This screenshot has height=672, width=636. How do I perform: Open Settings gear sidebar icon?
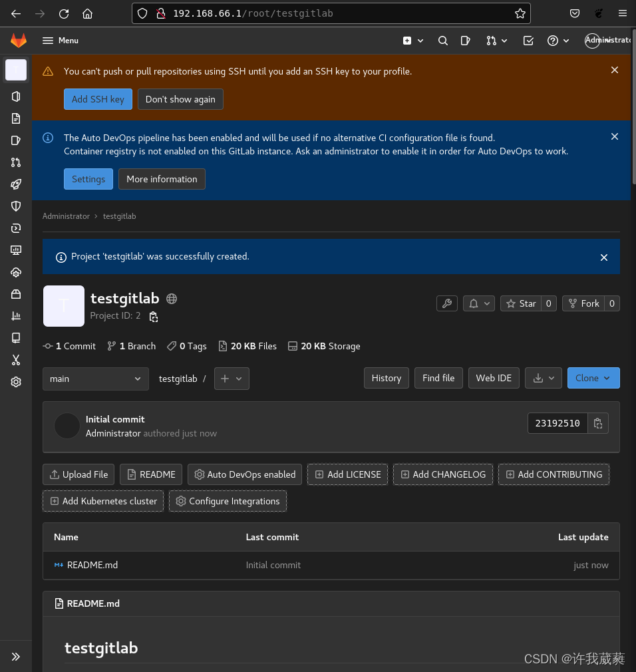point(16,382)
